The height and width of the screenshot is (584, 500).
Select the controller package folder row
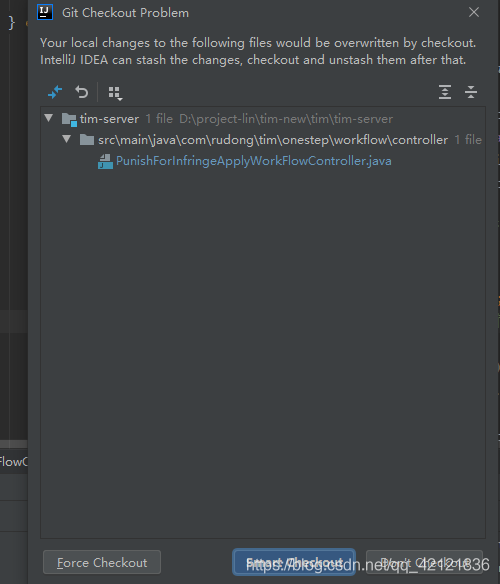click(263, 140)
